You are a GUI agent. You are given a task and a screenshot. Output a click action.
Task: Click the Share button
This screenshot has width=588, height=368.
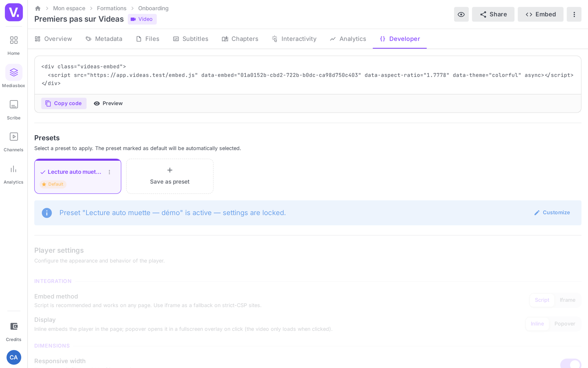[x=493, y=14]
